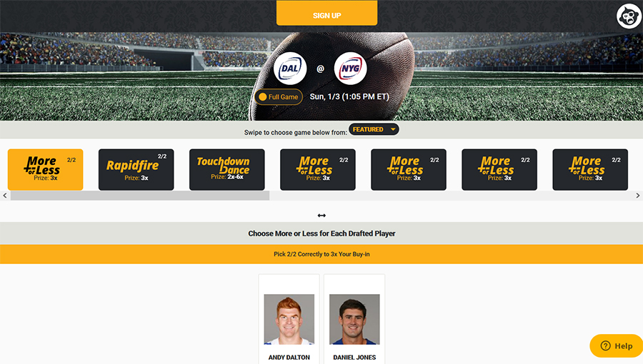The width and height of the screenshot is (643, 364).
Task: Toggle the Full Game switch
Action: tap(279, 97)
